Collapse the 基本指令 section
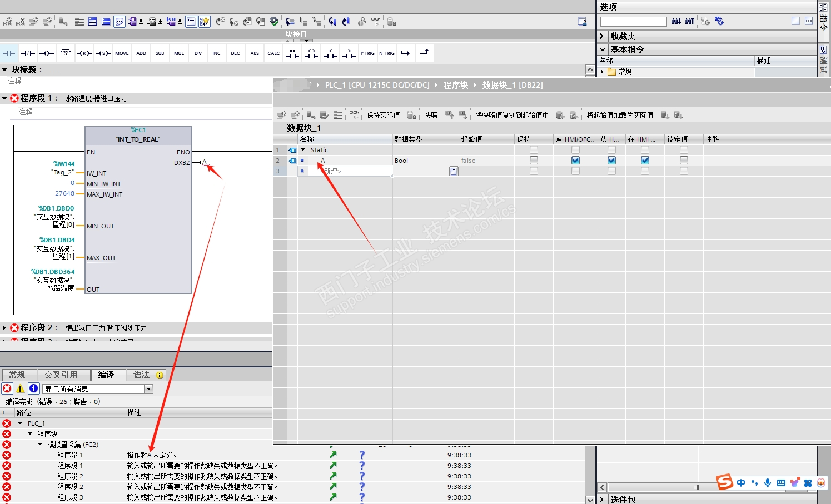 point(602,49)
